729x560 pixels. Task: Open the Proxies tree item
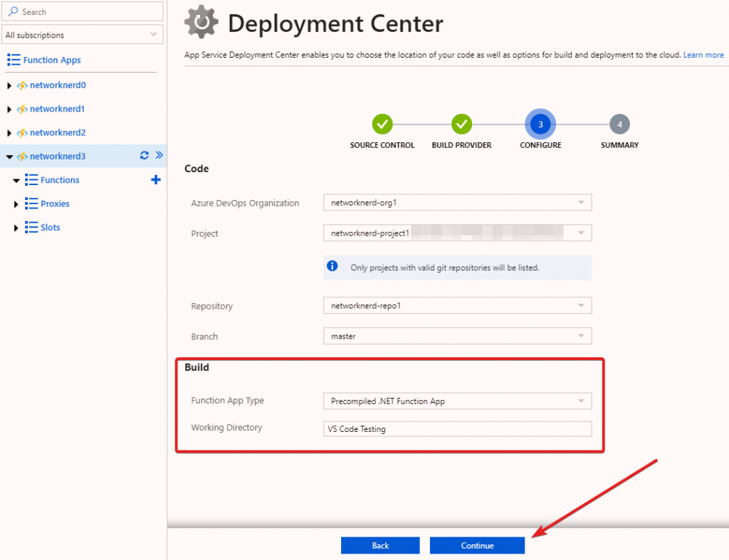point(55,204)
